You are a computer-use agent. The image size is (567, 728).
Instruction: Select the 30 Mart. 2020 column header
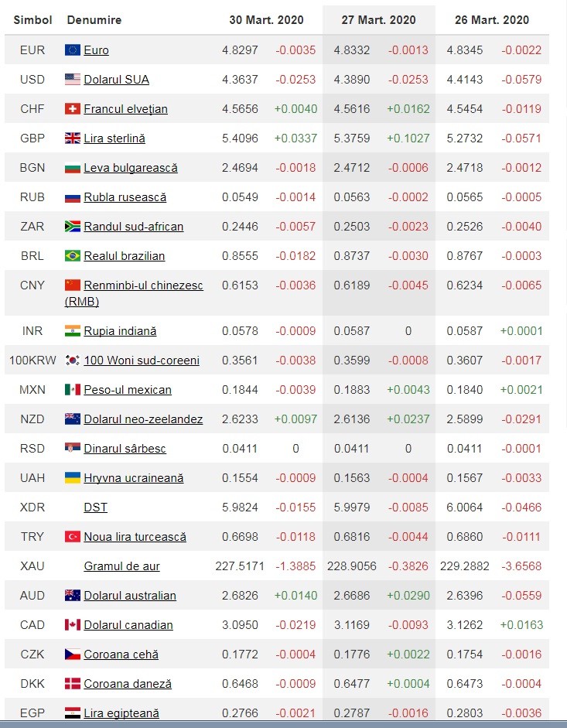click(x=266, y=20)
